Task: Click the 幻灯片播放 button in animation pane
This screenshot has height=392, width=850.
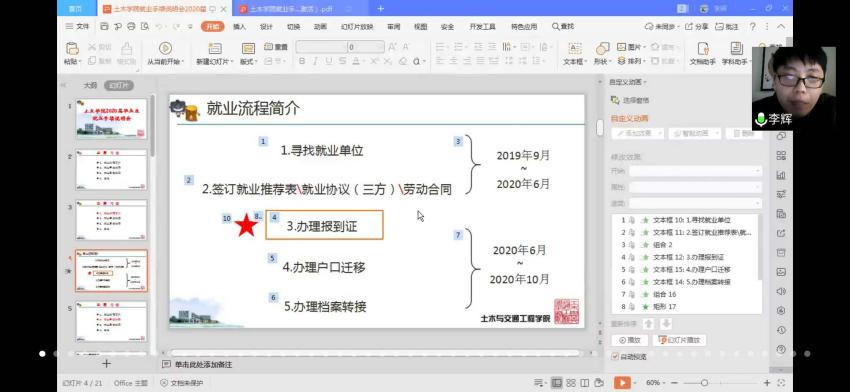Action: (x=679, y=340)
